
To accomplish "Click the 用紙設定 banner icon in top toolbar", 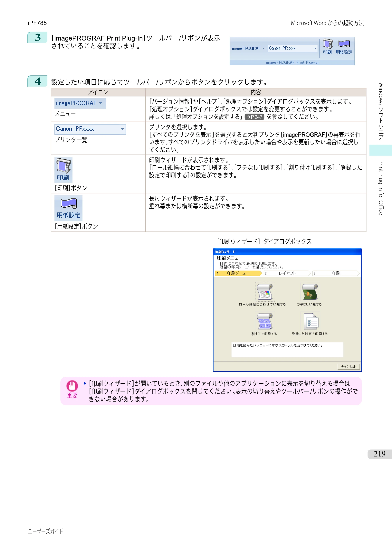I will tap(344, 46).
